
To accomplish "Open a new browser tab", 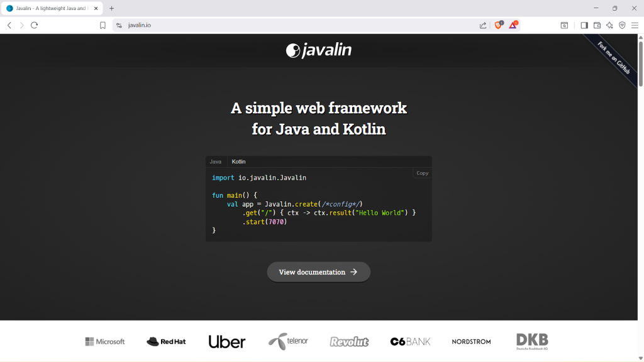I will point(111,8).
